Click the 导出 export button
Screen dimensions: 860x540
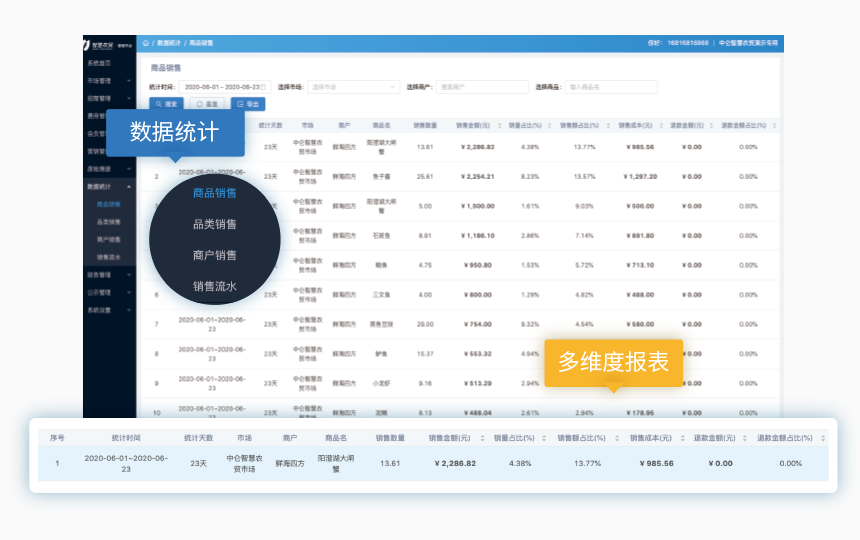coord(248,104)
